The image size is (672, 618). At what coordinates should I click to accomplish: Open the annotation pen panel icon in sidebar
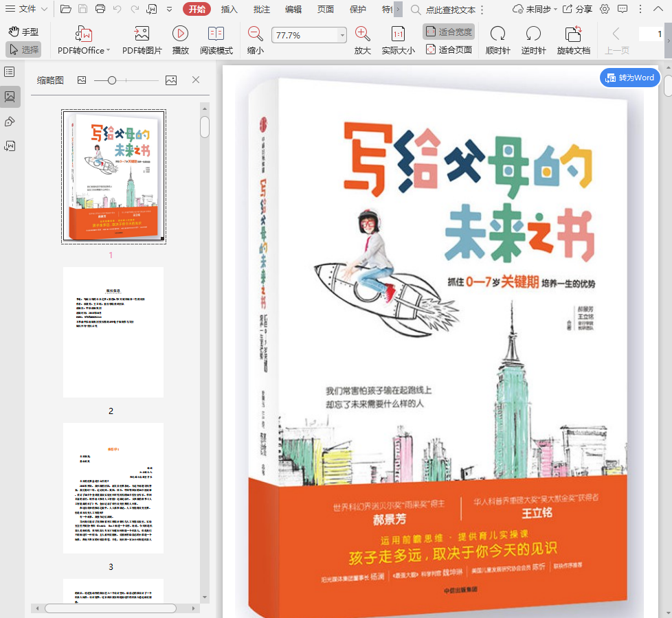(10, 122)
